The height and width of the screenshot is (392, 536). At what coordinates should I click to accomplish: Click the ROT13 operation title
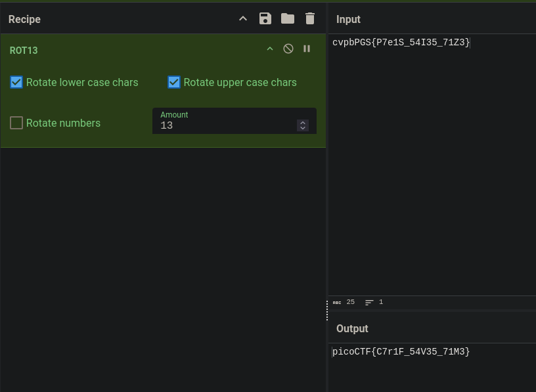(x=24, y=51)
